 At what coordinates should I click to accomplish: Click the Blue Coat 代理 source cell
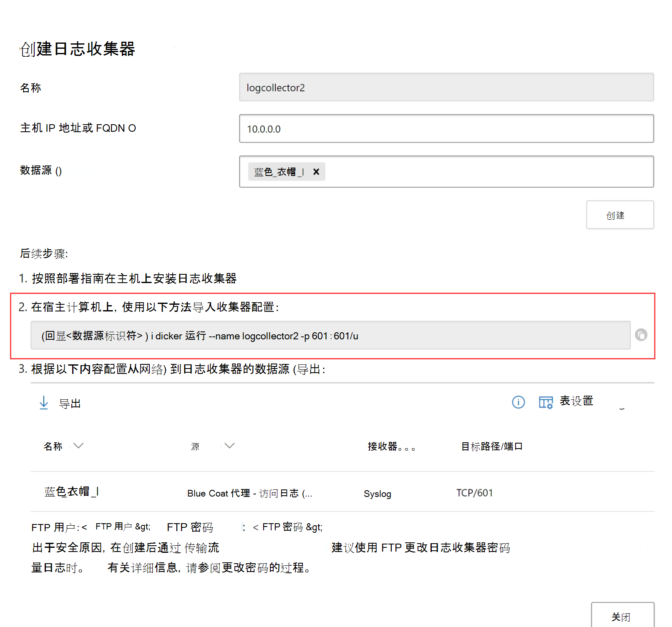coord(249,493)
